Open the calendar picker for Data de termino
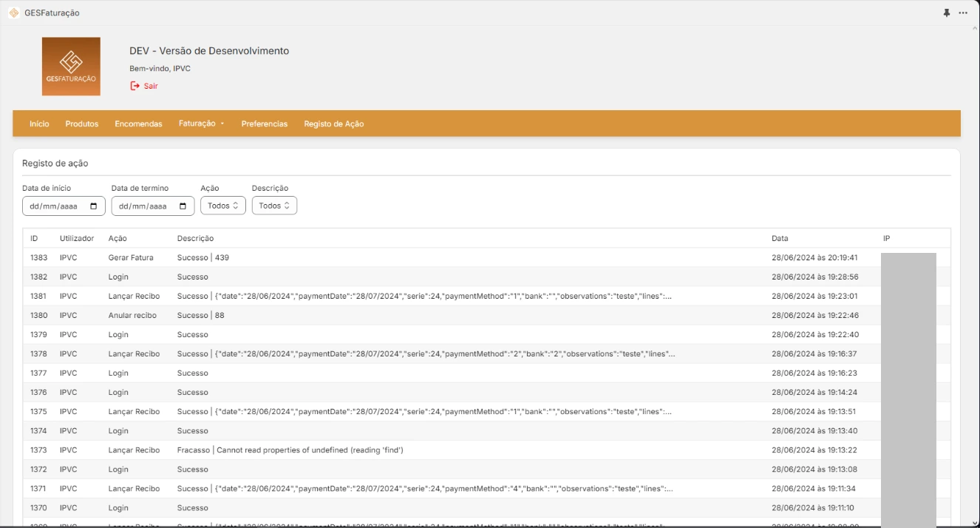 coord(182,205)
